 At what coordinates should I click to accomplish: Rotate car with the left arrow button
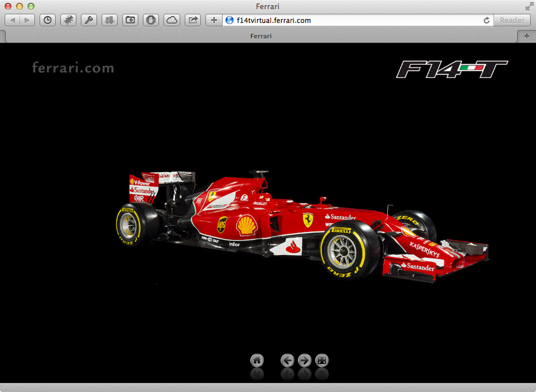pos(287,360)
